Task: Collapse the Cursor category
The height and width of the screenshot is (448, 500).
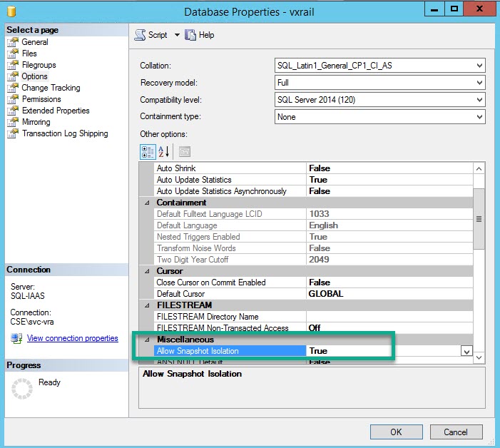Action: pos(148,271)
